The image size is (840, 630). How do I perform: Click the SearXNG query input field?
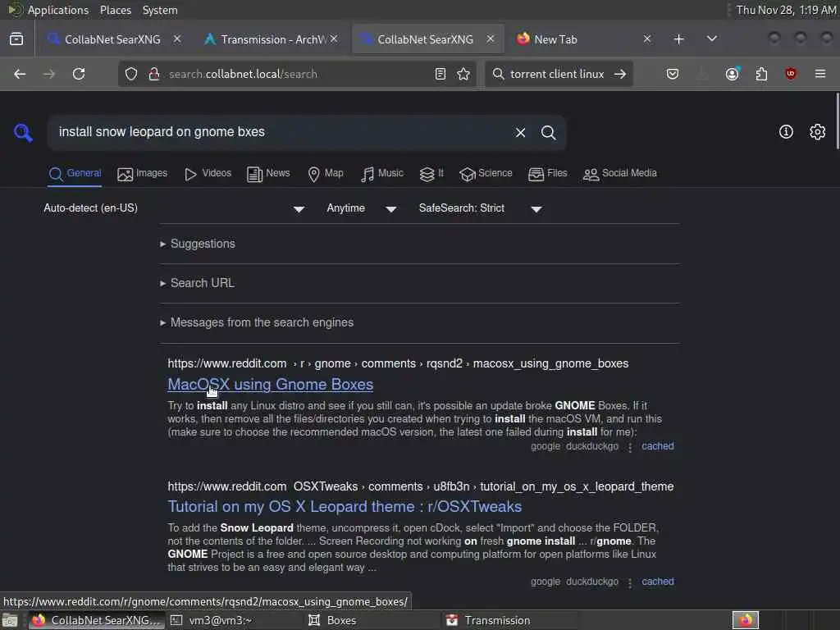click(x=279, y=132)
